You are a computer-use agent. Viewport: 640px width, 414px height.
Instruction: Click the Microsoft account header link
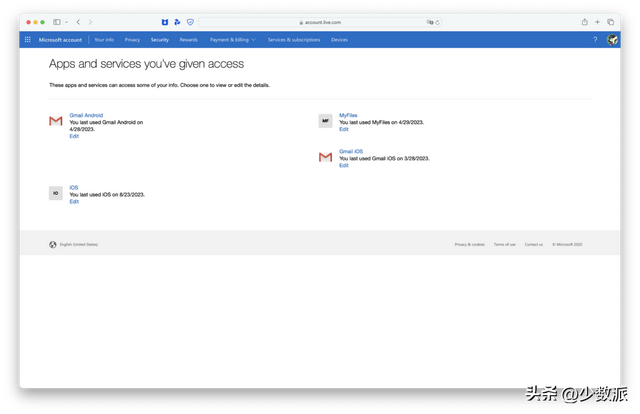60,40
